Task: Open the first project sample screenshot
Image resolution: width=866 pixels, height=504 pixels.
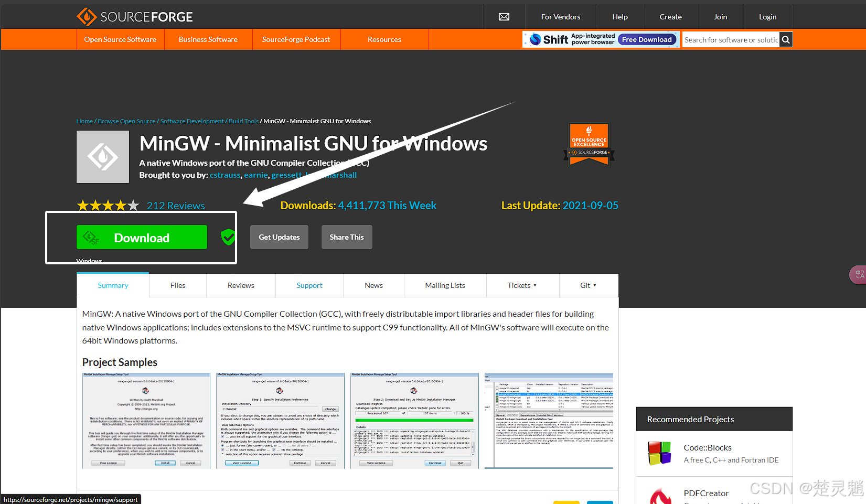Action: tap(146, 421)
